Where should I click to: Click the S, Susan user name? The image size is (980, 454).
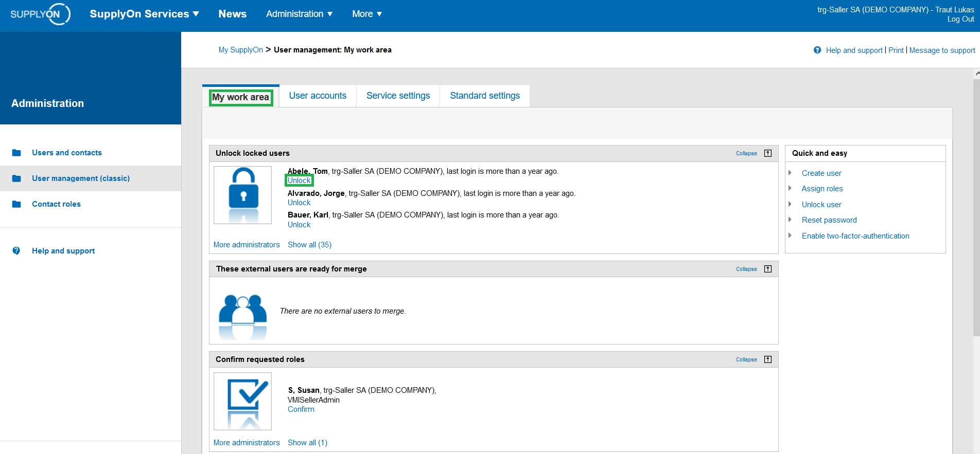point(304,390)
